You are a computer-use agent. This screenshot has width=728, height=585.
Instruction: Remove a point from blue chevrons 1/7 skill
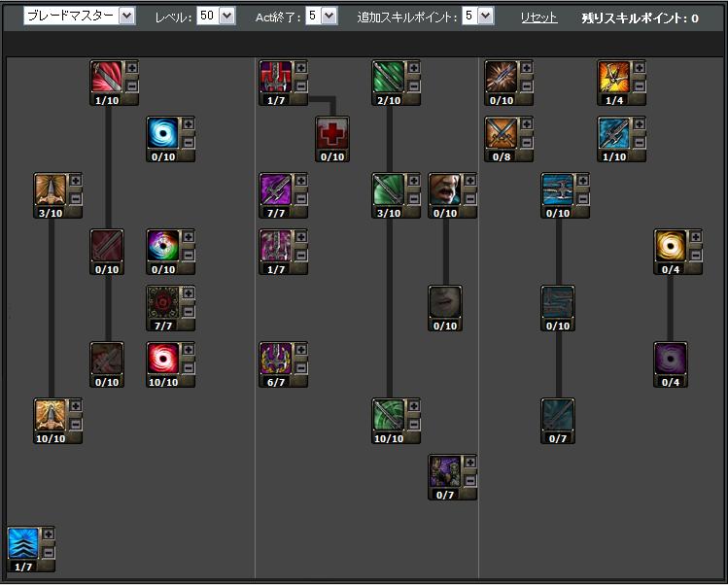point(49,552)
